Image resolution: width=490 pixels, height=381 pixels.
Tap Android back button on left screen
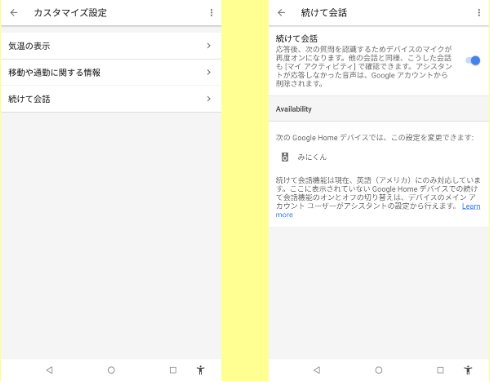[x=50, y=370]
